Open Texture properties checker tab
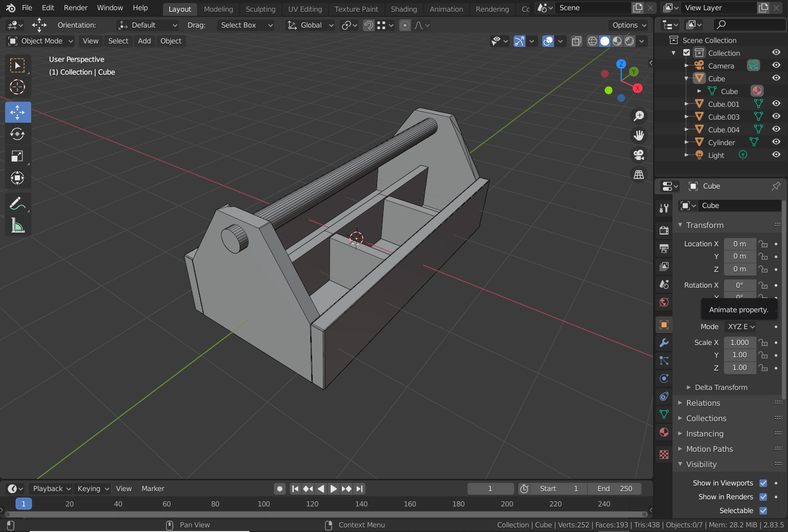 (664, 454)
